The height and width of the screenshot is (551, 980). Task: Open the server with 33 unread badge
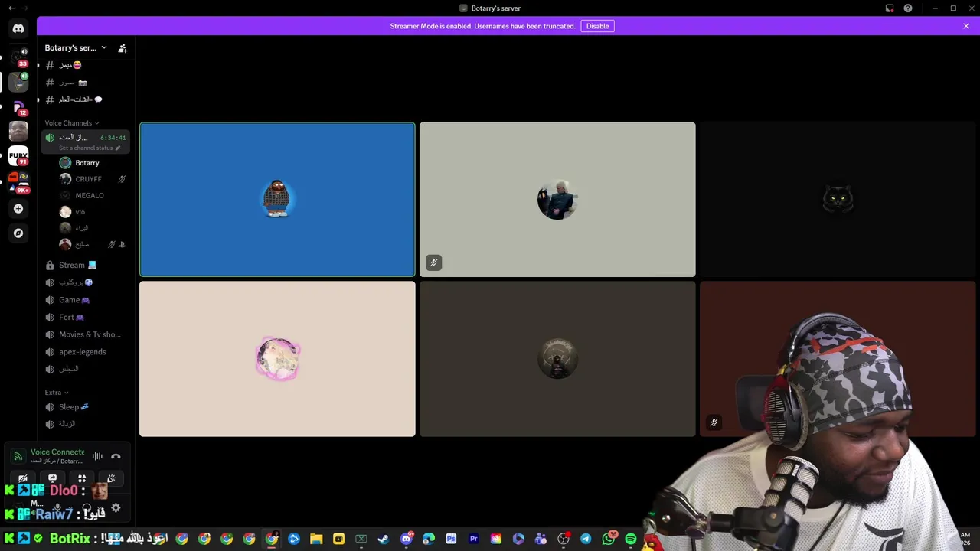(18, 56)
